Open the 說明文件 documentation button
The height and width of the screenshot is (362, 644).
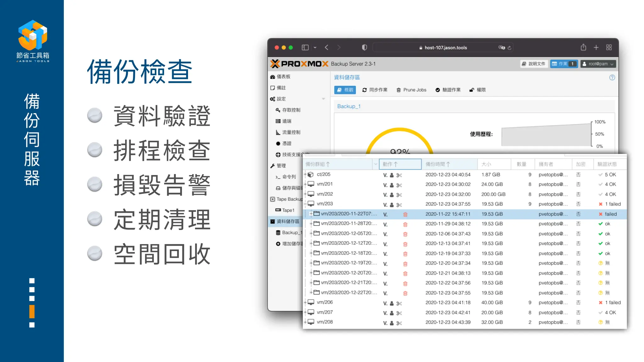[534, 64]
